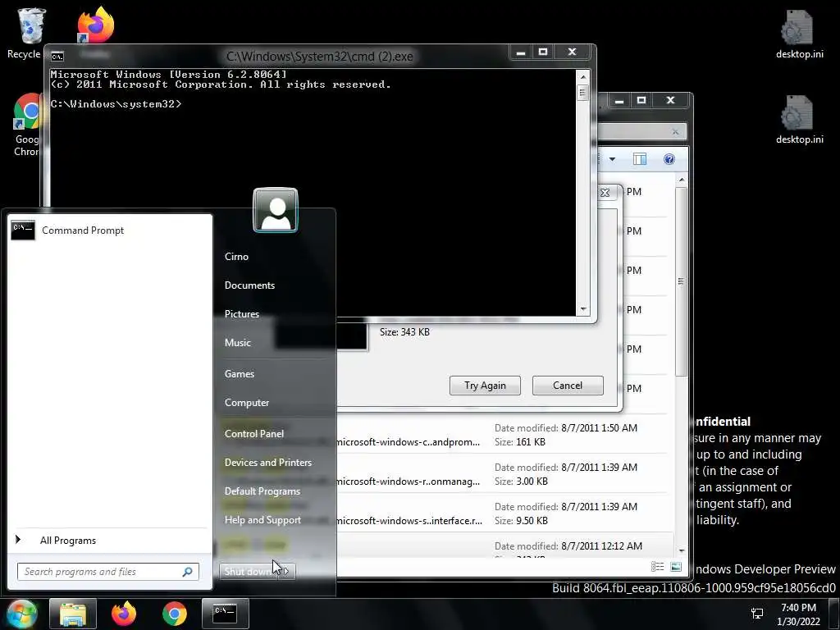Click the Shut down button

point(249,572)
